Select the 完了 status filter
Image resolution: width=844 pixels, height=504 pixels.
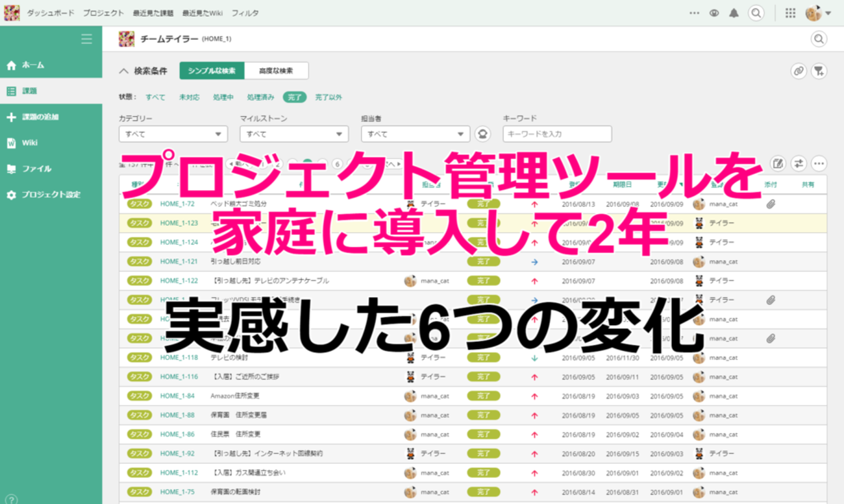point(295,97)
